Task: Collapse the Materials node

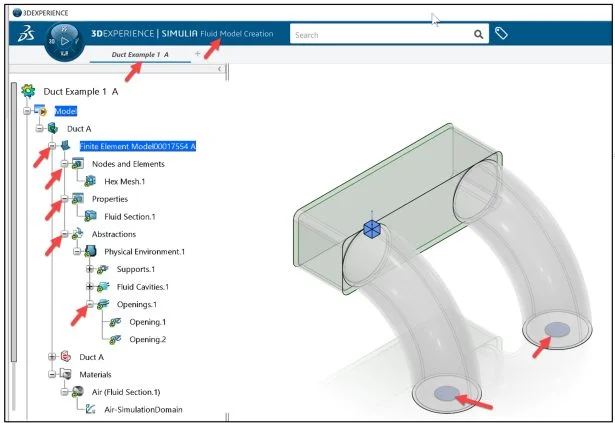Action: click(52, 374)
